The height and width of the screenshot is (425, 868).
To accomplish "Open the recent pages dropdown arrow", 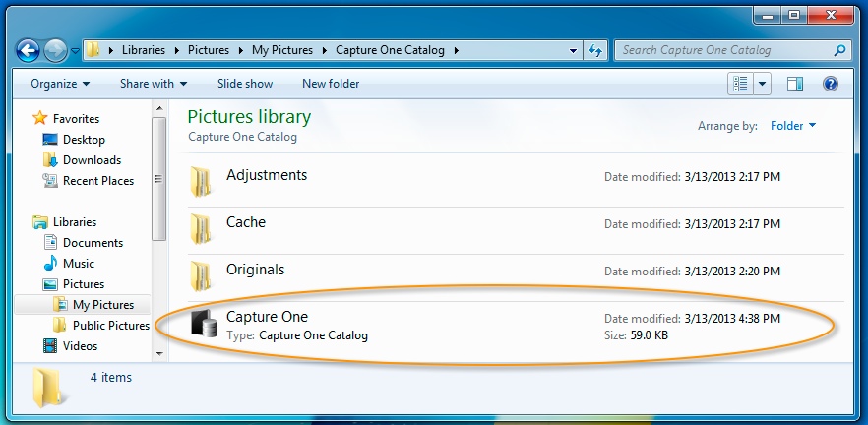I will [75, 51].
